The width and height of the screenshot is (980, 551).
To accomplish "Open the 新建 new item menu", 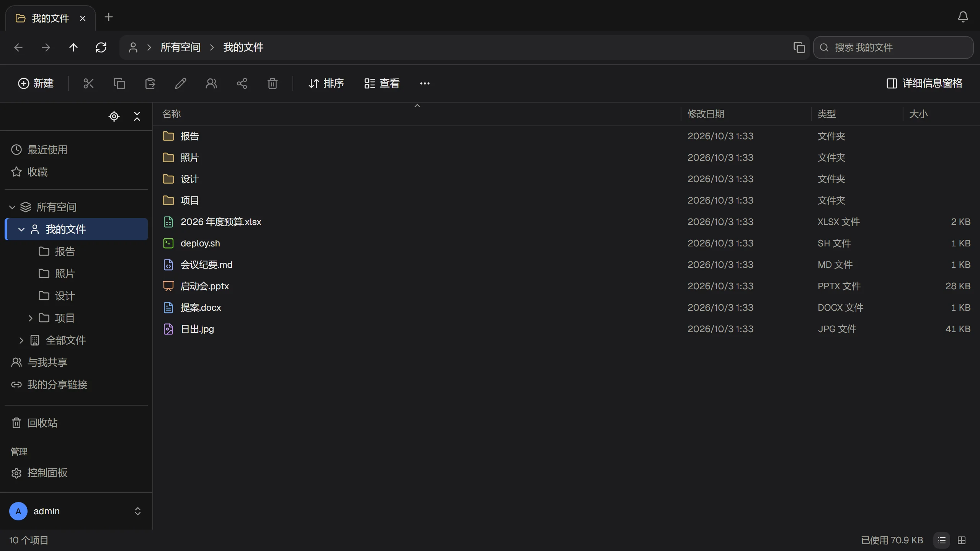I will [36, 83].
